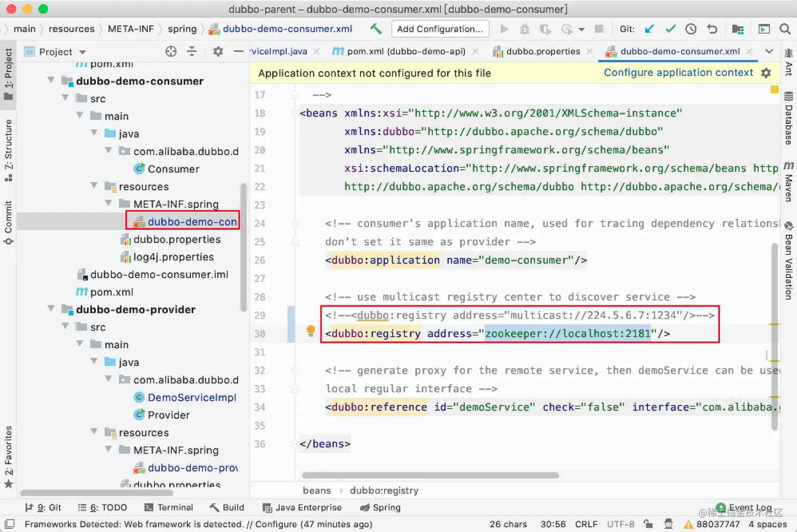Click the spring breadcrumb in navigation bar
Viewport: 797px width, 532px height.
point(182,29)
